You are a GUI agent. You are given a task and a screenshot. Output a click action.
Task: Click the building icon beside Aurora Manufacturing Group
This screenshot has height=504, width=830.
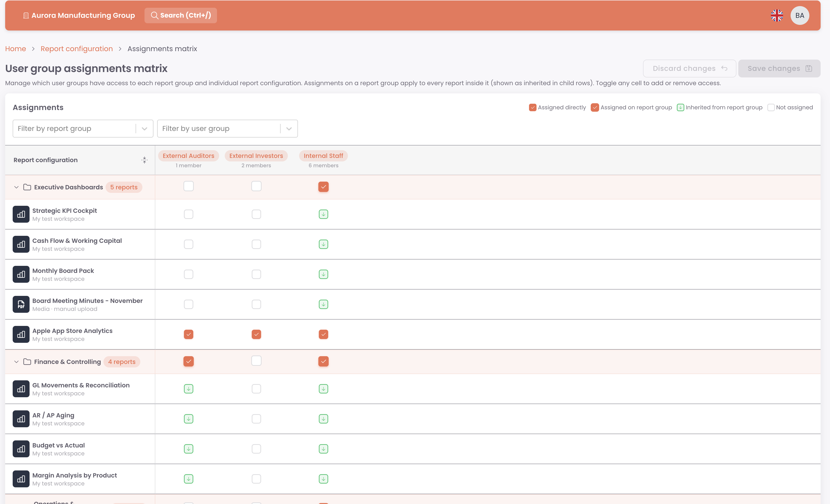click(26, 15)
